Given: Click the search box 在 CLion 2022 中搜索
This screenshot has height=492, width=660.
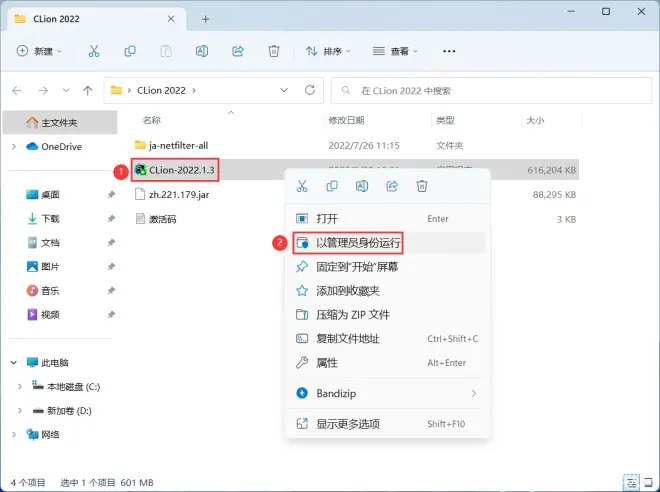Looking at the screenshot, I should tap(491, 90).
